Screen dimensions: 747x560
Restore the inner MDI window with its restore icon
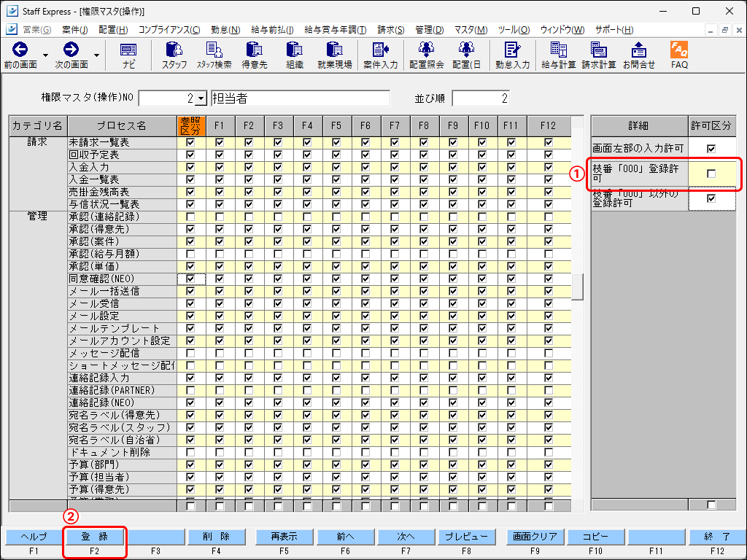pyautogui.click(x=724, y=29)
